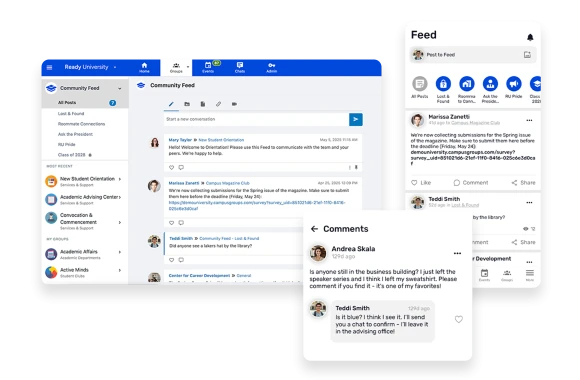The height and width of the screenshot is (380, 580).
Task: Open options for Andrea Skala's post
Action: tap(457, 253)
